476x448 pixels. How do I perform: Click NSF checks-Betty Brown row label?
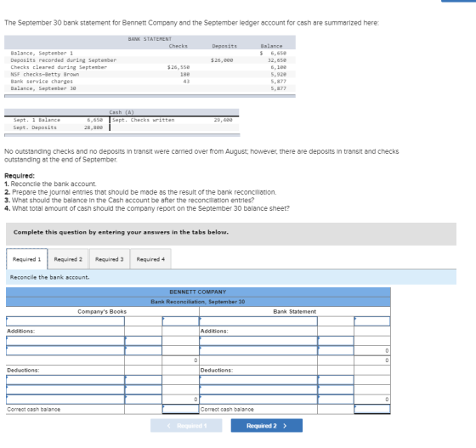[44, 74]
